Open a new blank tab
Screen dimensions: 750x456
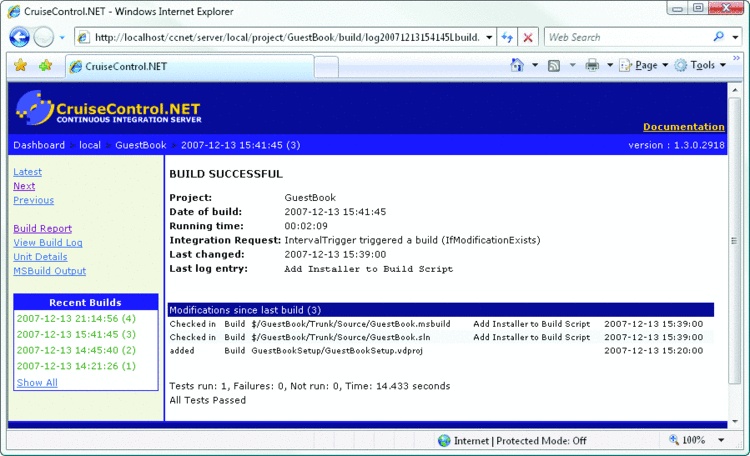point(326,67)
